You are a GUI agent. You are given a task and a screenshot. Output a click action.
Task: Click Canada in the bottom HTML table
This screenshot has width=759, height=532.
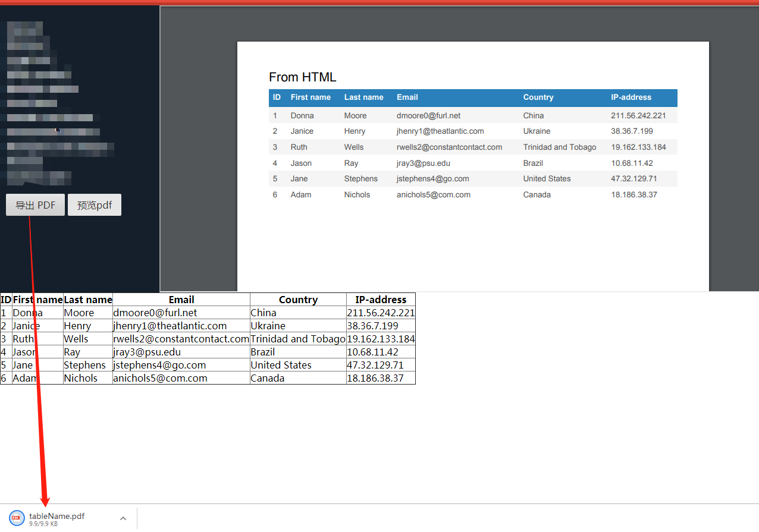268,378
